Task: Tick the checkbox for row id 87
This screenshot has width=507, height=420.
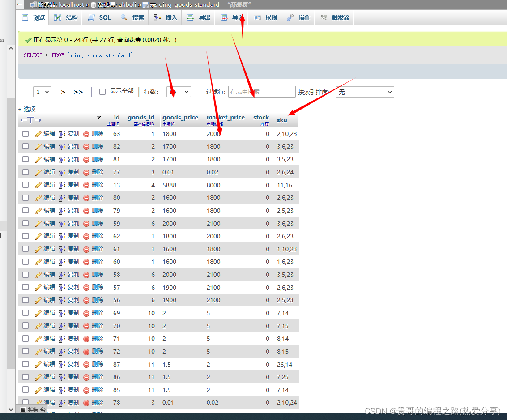Action: (26, 365)
